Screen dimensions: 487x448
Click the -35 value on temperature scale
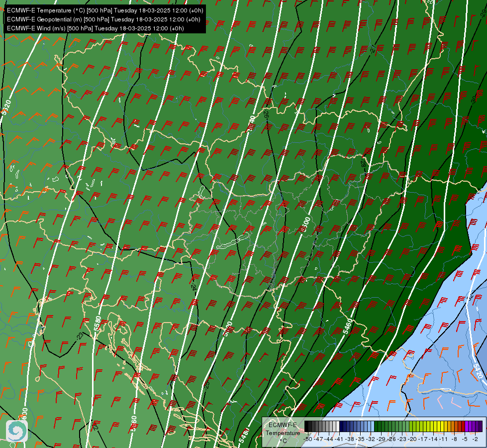361,439
